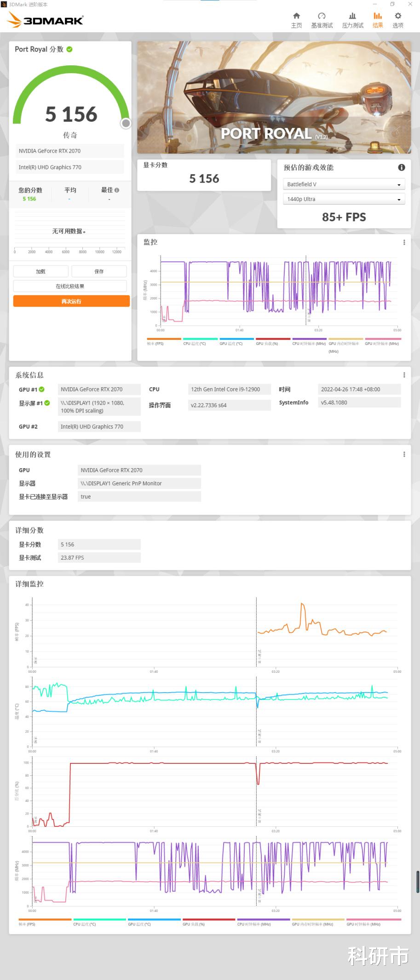This screenshot has height=980, width=420.
Task: Click the 操作界面 version v2.22.7336 s64
Action: click(x=229, y=405)
